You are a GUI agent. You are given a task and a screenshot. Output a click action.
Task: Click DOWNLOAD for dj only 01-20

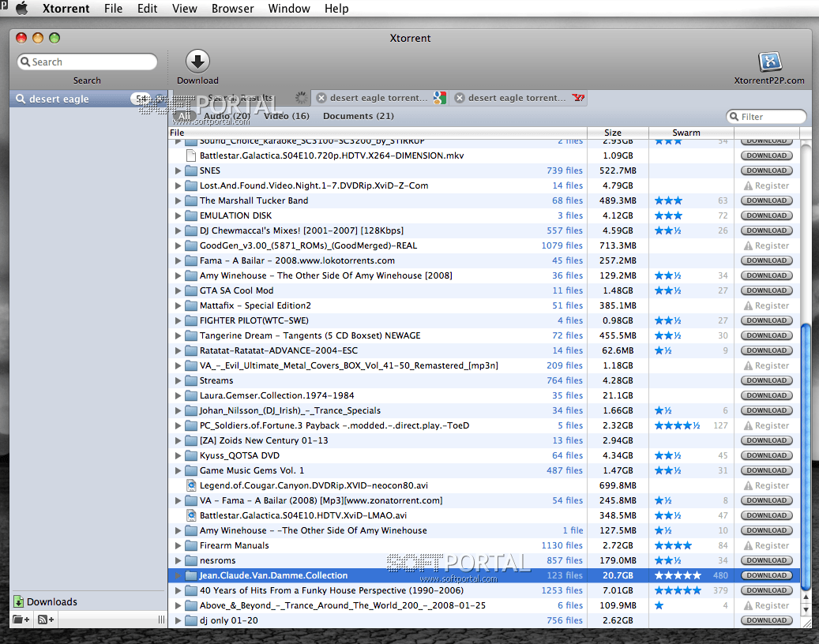tap(766, 620)
